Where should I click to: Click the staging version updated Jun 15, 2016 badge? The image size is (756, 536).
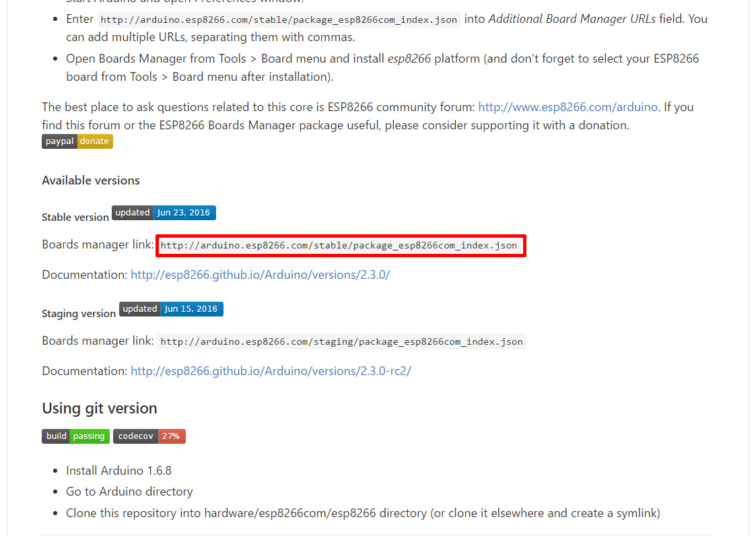pos(171,309)
